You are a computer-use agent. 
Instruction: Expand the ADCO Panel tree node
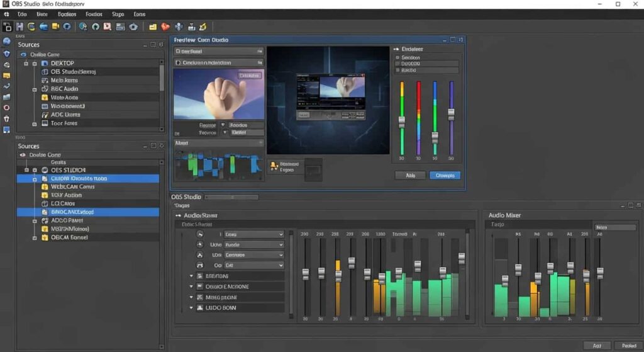pos(35,221)
